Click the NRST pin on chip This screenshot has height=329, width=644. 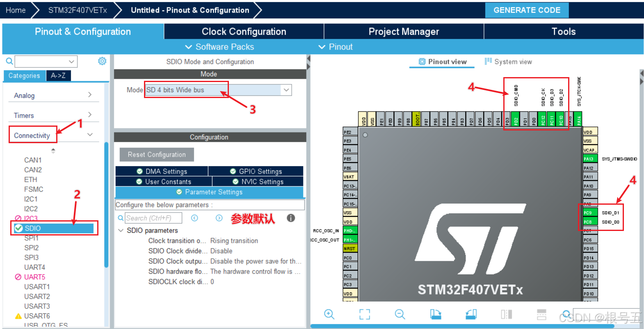[x=350, y=249]
